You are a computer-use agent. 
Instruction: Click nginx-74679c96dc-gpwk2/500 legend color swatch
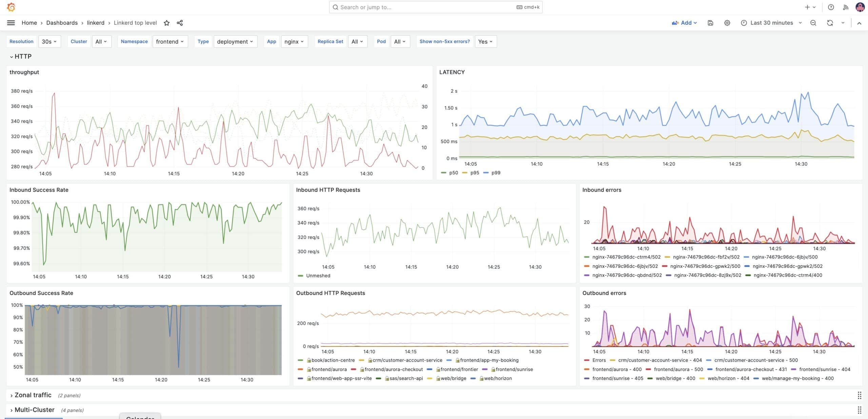[x=665, y=266]
